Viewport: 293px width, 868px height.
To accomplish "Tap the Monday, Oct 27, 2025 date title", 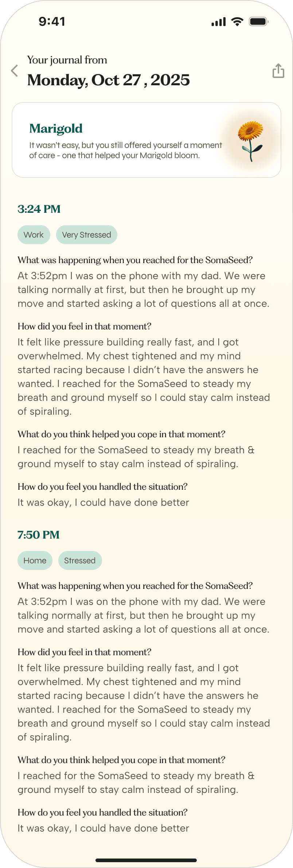I will [109, 80].
